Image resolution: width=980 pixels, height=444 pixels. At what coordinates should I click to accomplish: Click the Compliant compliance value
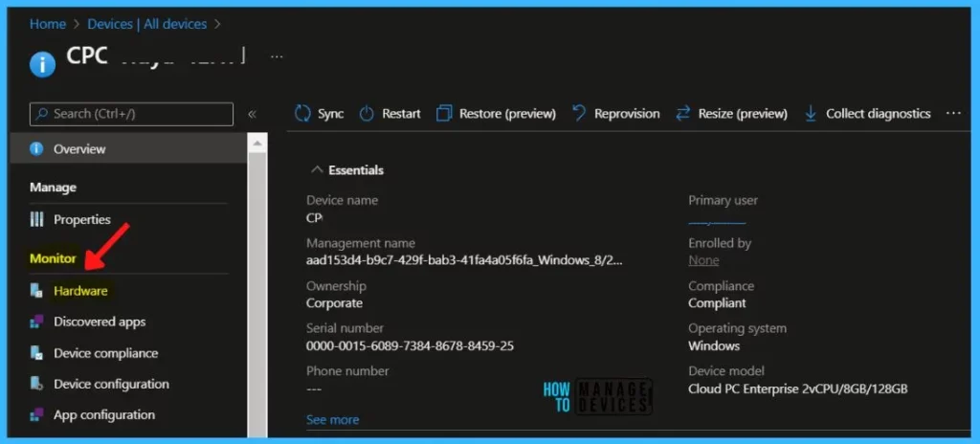[717, 303]
